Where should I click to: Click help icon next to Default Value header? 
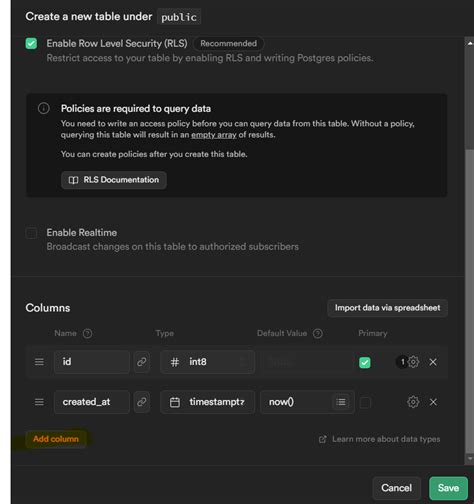tap(318, 333)
